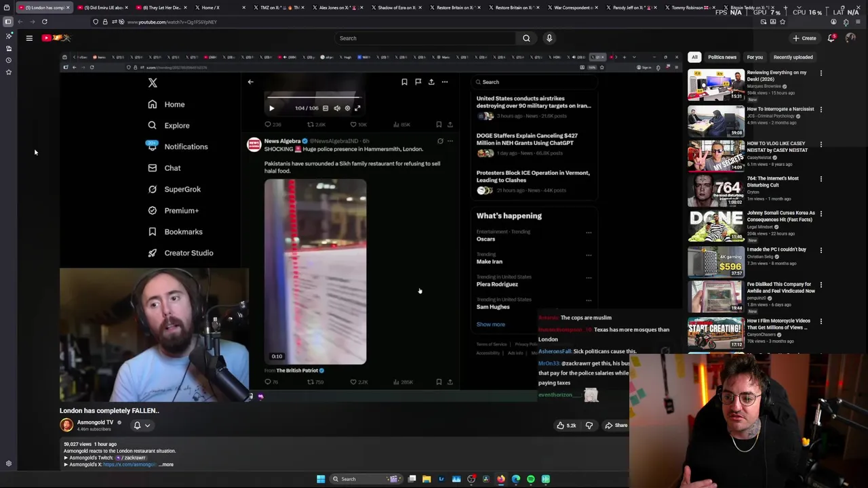Open Asmongold's x.com link in description

click(x=130, y=465)
